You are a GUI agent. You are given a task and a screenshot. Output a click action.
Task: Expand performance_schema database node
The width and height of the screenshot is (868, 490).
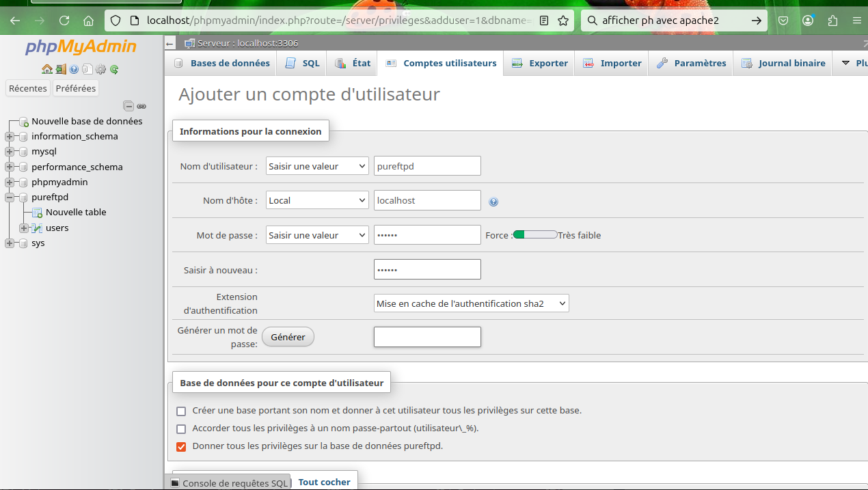tap(10, 167)
